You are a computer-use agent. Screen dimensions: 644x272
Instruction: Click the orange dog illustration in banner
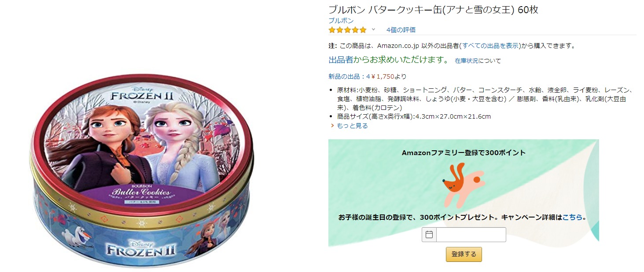point(463,185)
